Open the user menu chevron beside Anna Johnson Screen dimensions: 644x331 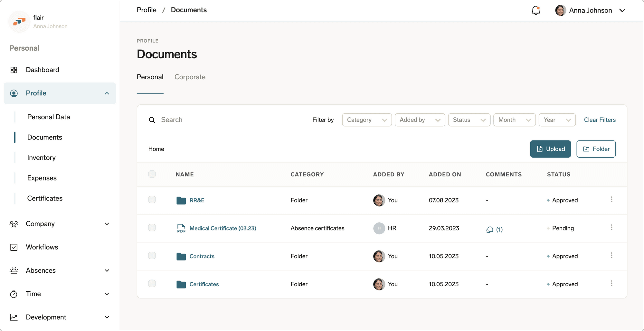(x=622, y=10)
